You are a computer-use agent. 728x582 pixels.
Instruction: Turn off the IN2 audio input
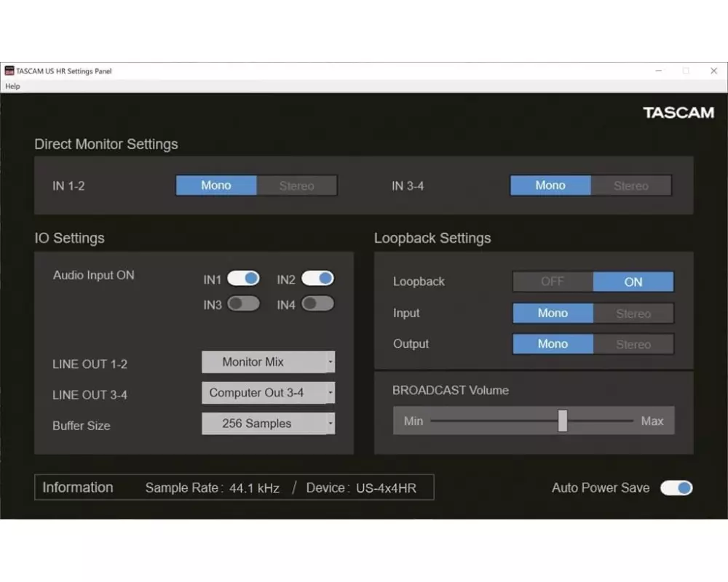[317, 279]
